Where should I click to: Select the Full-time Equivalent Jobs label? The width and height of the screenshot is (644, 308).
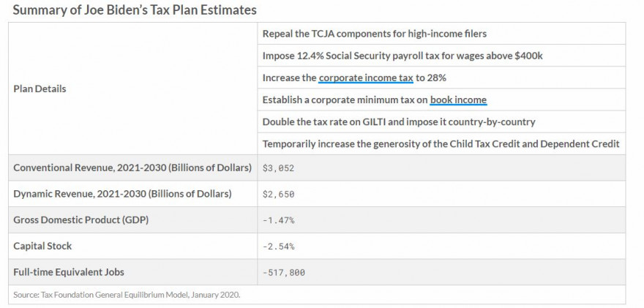69,272
